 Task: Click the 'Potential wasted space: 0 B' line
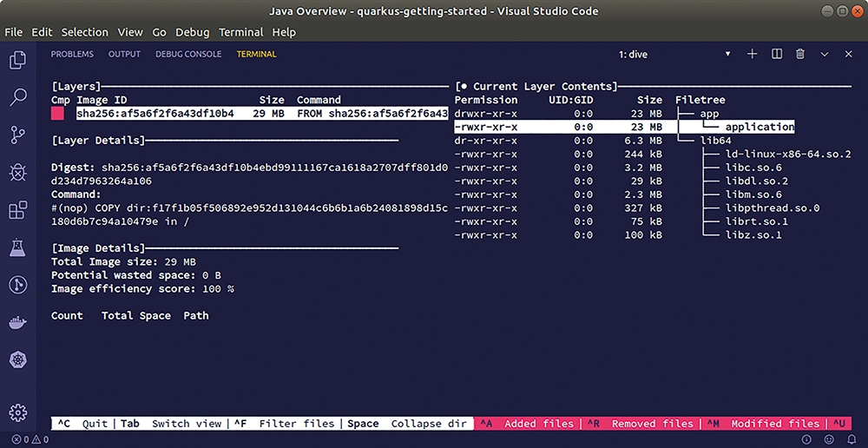(x=136, y=275)
